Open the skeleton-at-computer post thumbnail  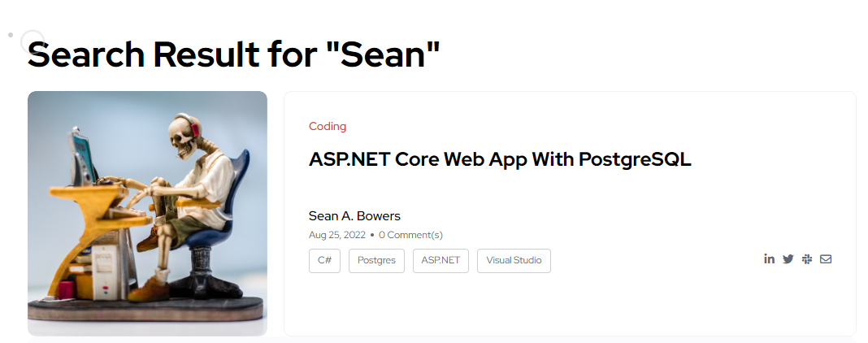[147, 214]
